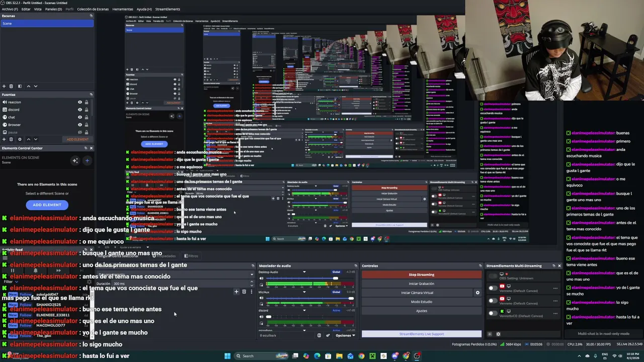The height and width of the screenshot is (362, 644).
Task: Remove the selected source with the trash icon
Action: pyautogui.click(x=11, y=139)
